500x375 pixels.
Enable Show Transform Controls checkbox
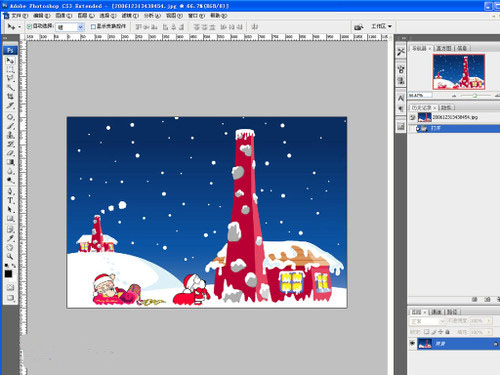pyautogui.click(x=93, y=26)
